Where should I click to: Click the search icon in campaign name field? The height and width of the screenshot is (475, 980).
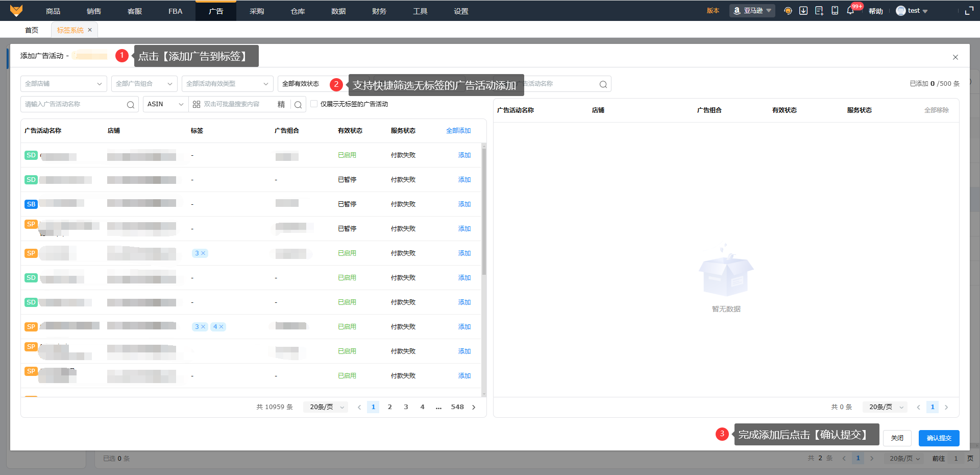coord(131,105)
